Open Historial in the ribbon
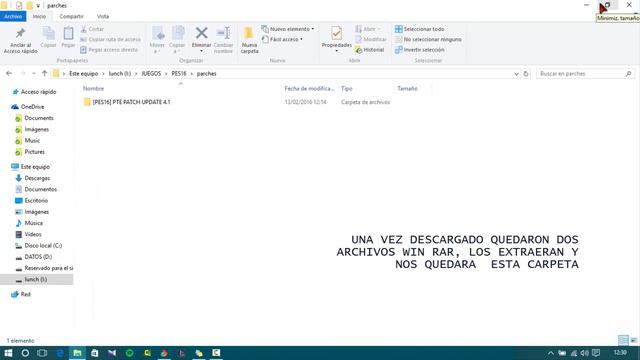Image resolution: width=640 pixels, height=360 pixels. point(369,50)
